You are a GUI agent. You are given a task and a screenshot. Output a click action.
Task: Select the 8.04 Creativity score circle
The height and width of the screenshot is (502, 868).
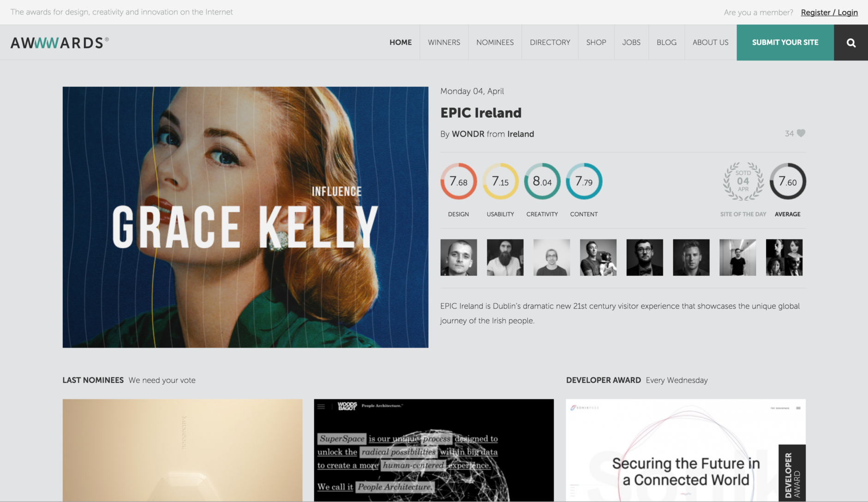click(542, 181)
